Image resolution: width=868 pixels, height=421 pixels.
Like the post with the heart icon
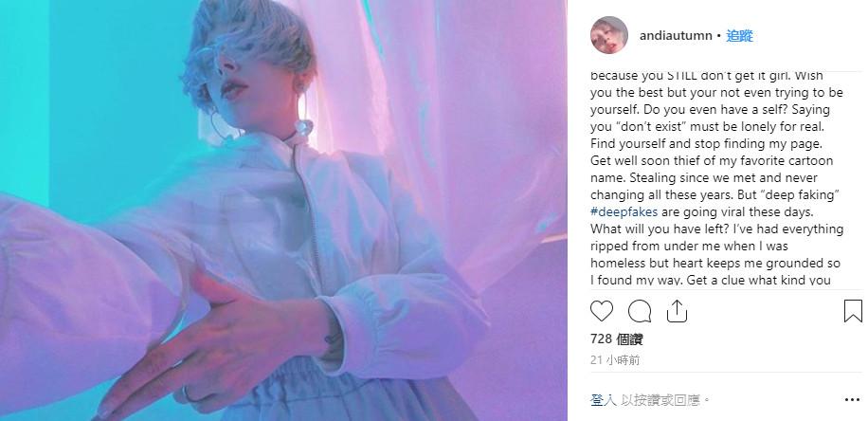click(601, 311)
